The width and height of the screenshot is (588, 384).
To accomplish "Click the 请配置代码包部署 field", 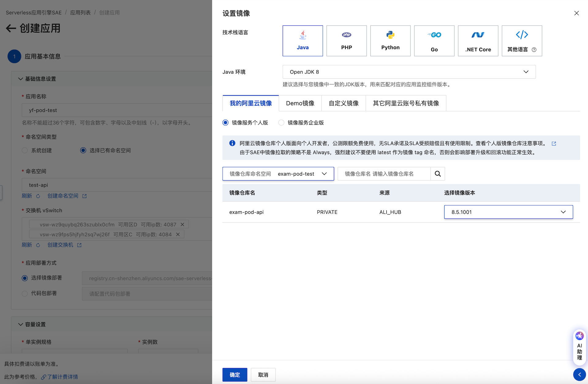I will [147, 294].
